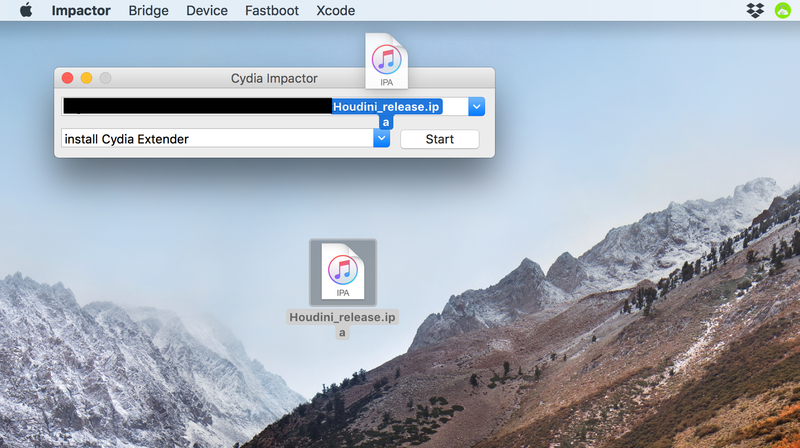Open the Device menu
Image resolution: width=800 pixels, height=448 pixels.
[x=207, y=11]
